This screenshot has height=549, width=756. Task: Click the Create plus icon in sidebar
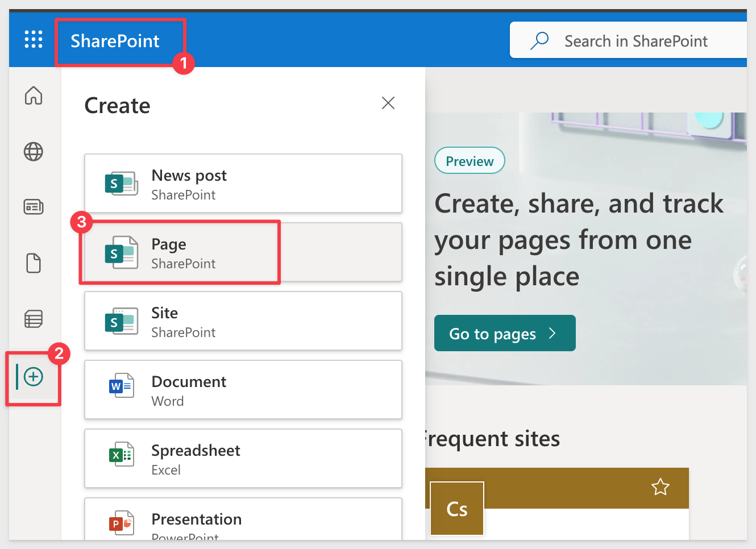coord(34,377)
